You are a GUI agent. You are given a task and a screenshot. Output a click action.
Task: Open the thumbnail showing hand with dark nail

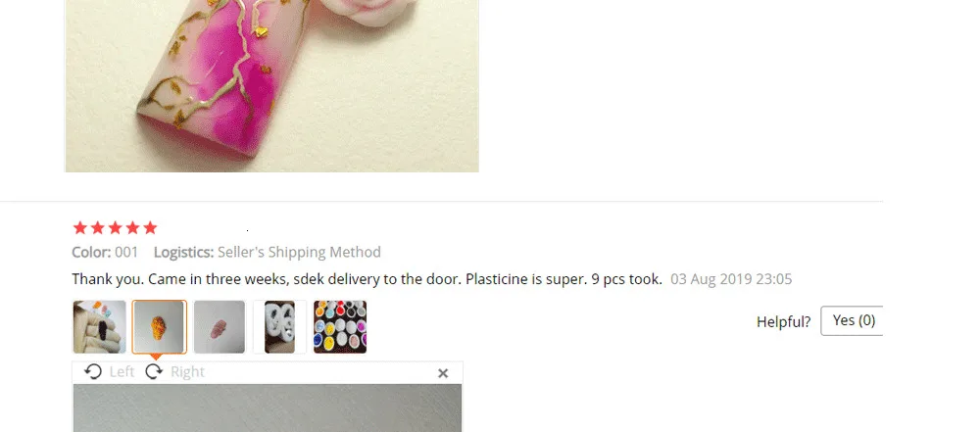point(99,327)
